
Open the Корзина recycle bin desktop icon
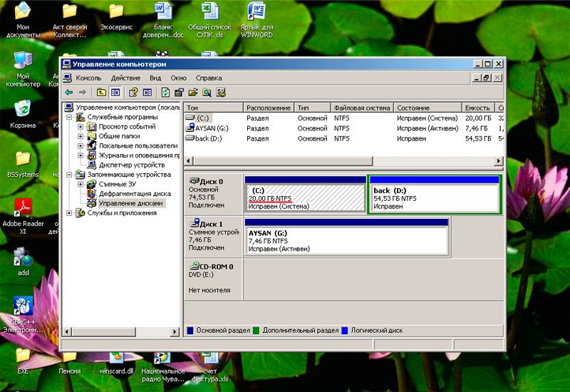(23, 109)
